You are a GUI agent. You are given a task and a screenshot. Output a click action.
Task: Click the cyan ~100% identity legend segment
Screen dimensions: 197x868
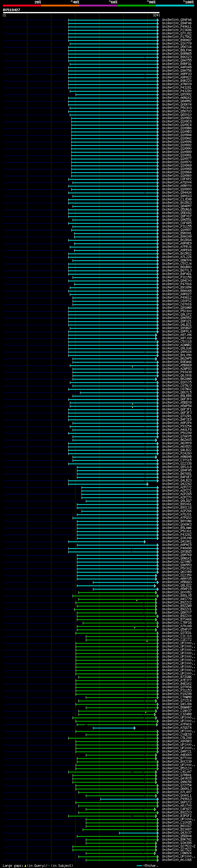(x=175, y=6)
